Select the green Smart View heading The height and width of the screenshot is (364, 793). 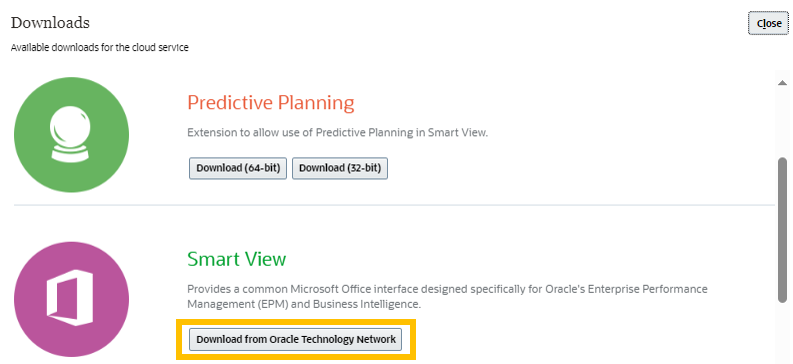coord(237,259)
